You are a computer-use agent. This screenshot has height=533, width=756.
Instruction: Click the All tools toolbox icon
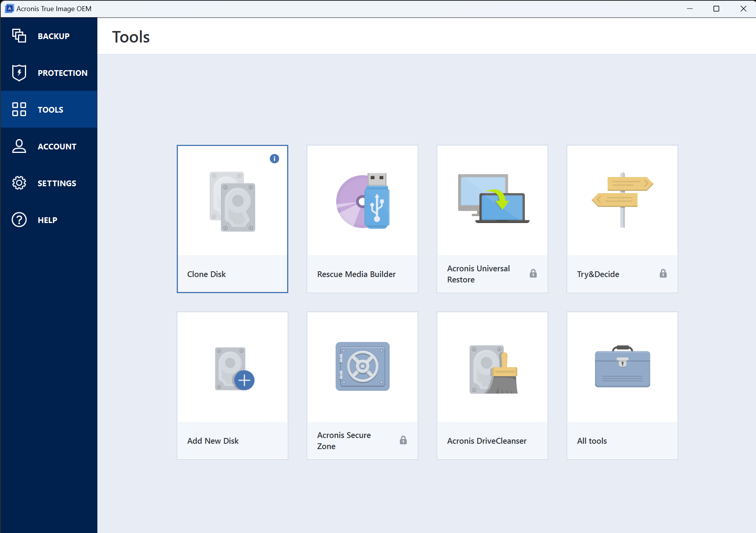(622, 366)
